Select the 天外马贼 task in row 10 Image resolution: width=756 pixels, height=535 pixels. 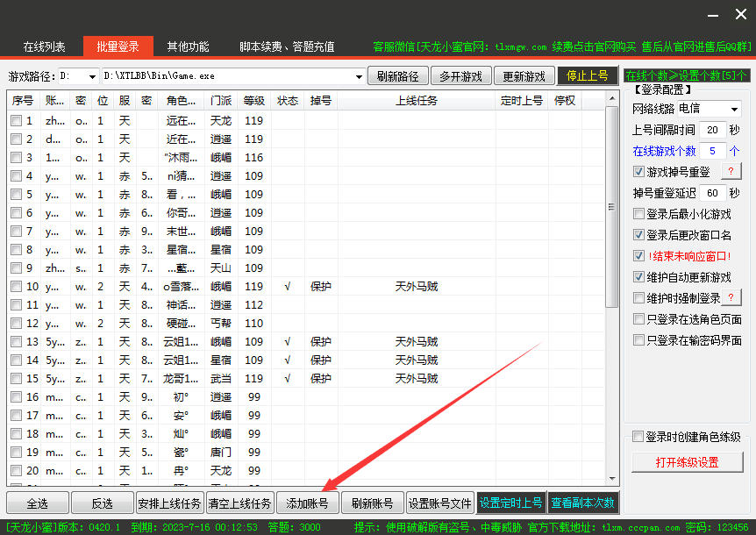pyautogui.click(x=417, y=286)
